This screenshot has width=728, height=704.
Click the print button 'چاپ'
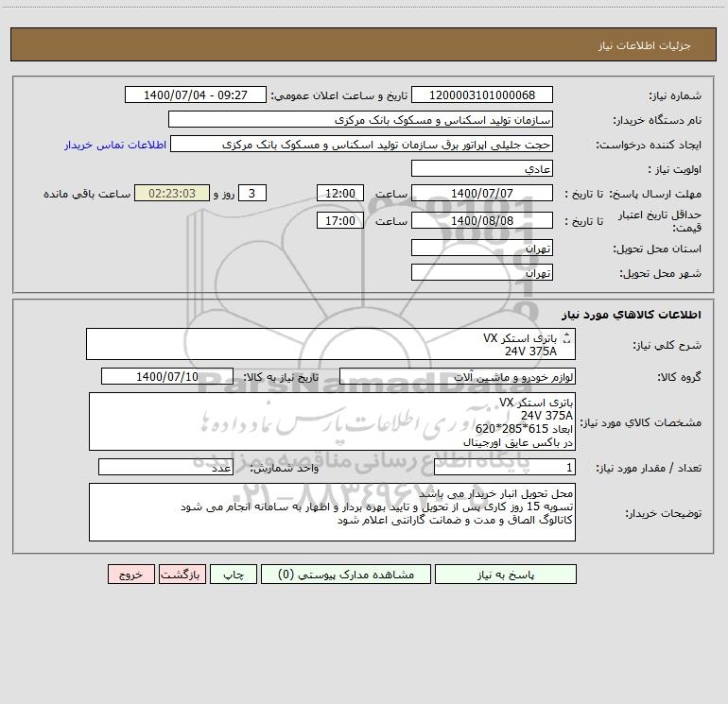point(234,575)
